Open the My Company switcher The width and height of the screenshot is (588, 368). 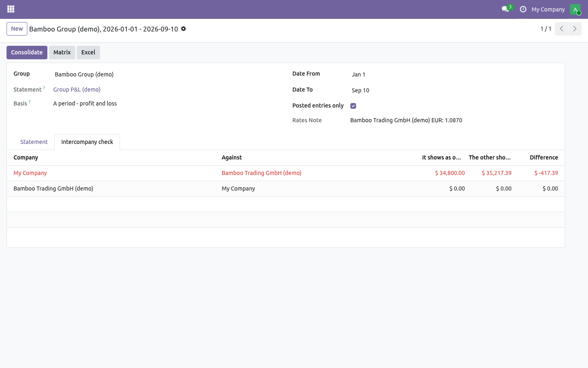(548, 9)
